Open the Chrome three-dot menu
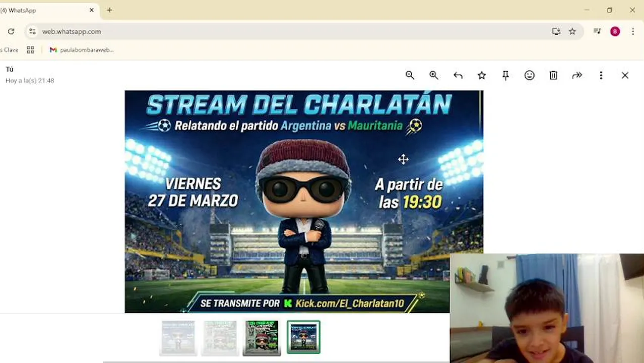644x363 pixels. tap(633, 31)
